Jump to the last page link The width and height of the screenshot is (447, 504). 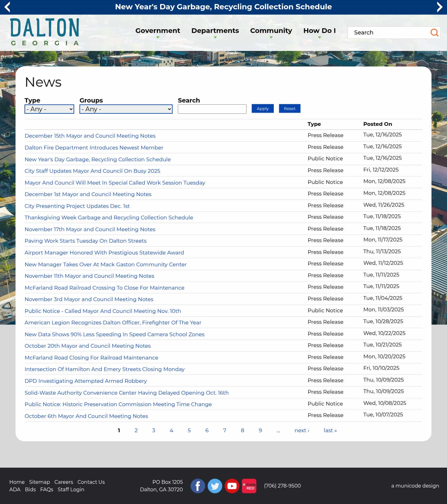(330, 430)
